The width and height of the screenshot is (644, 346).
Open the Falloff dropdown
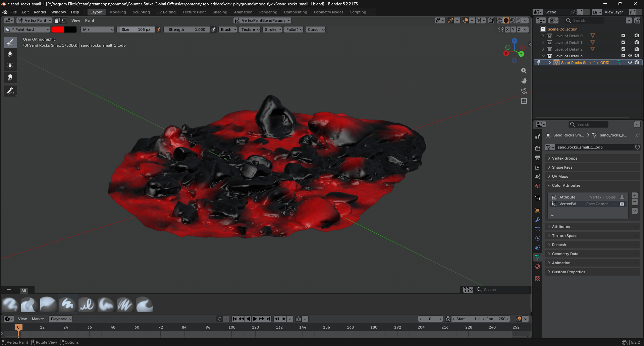pyautogui.click(x=294, y=30)
